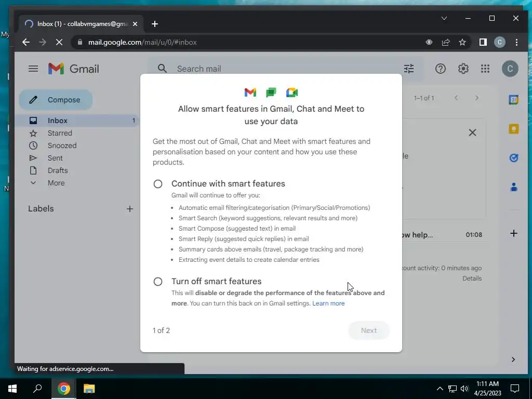Select the Inbox (1) browser tab
Image resolution: width=532 pixels, height=399 pixels.
[81, 24]
